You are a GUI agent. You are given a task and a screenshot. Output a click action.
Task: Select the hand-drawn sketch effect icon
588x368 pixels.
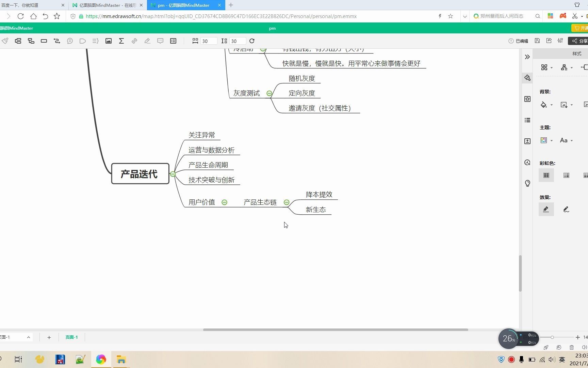(x=566, y=209)
